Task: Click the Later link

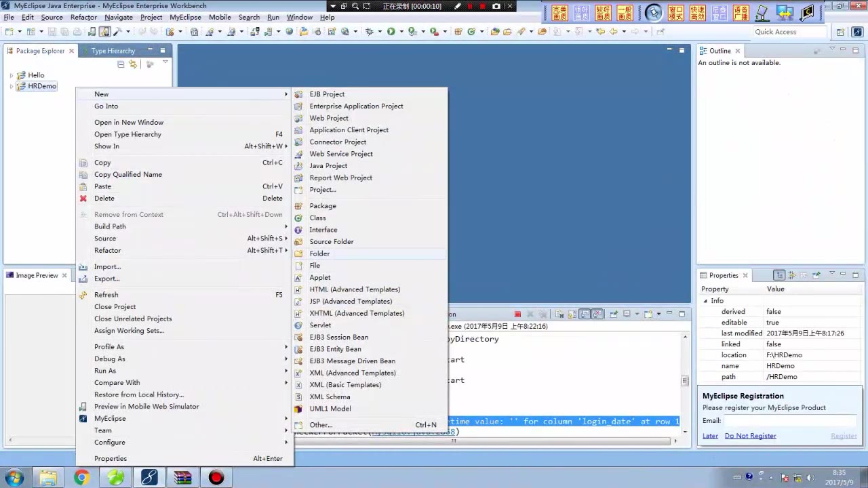Action: click(x=710, y=436)
